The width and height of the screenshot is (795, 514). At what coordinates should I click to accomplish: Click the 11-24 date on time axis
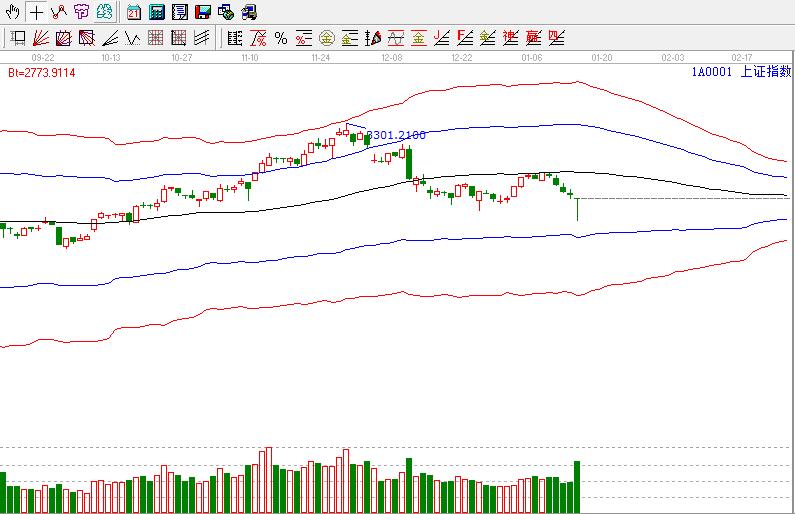(x=321, y=58)
